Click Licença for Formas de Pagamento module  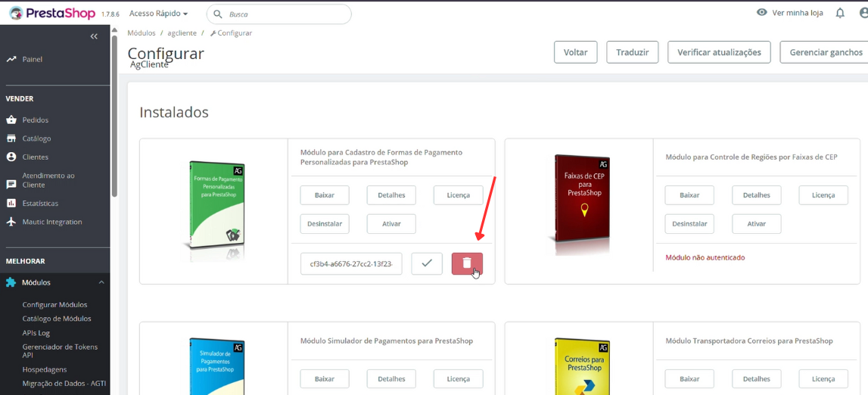[x=459, y=195]
